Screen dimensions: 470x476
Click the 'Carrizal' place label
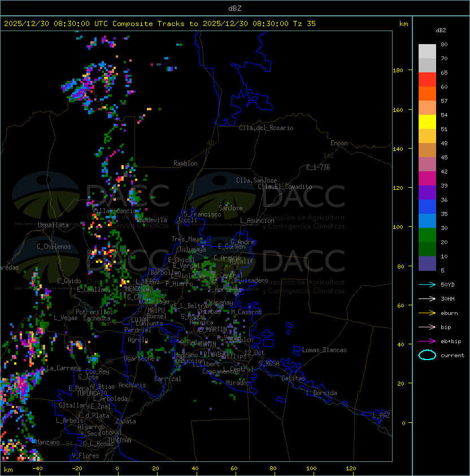pyautogui.click(x=168, y=379)
